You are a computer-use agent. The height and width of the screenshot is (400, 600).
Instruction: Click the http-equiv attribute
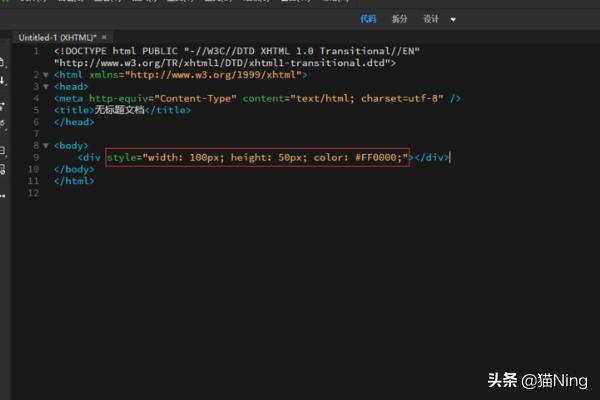pyautogui.click(x=119, y=99)
